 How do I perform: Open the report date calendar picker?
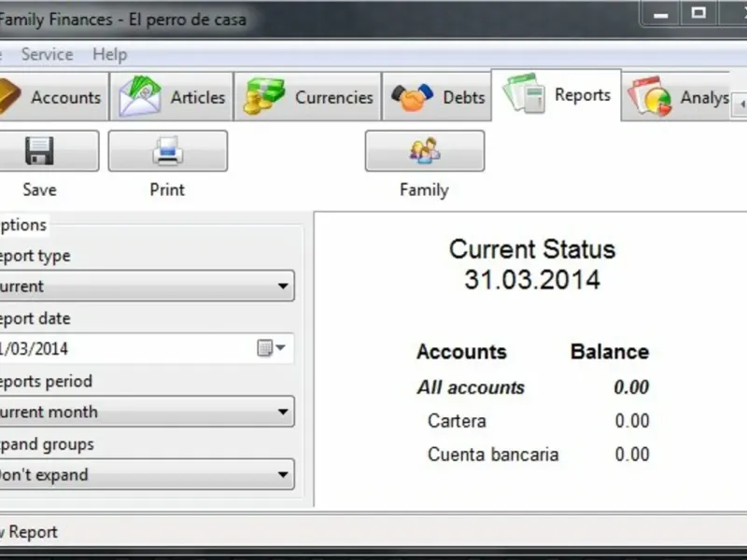point(271,348)
